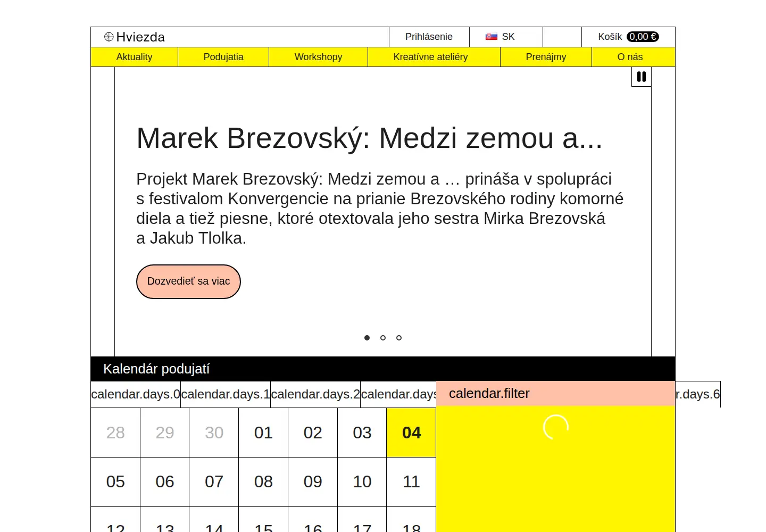
Task: Open the Podujatia menu item
Action: 223,57
